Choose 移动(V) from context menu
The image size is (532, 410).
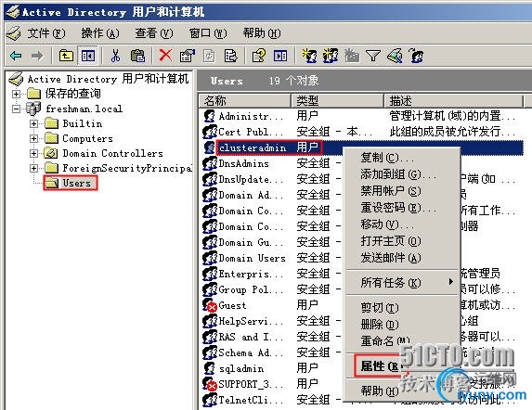pyautogui.click(x=402, y=224)
